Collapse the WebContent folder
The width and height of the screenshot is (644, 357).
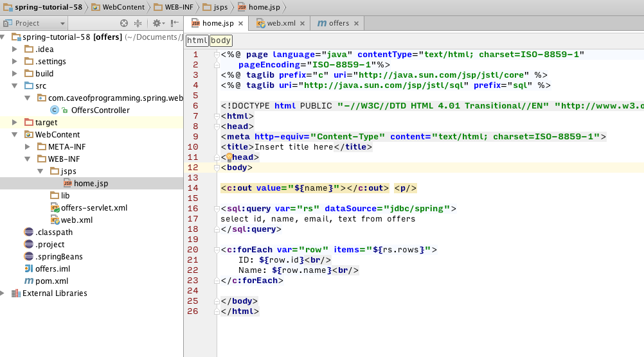[14, 135]
